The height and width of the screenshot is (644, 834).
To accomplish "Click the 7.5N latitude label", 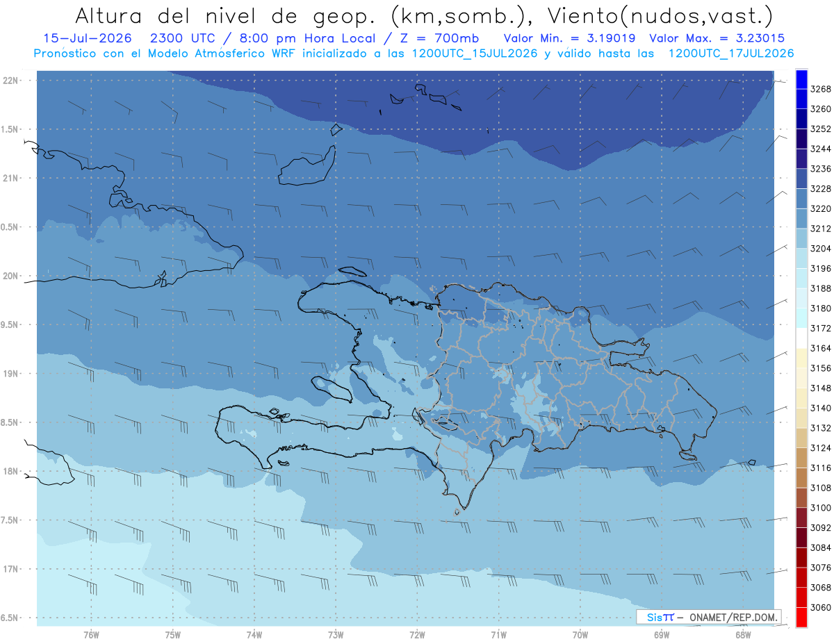I will coord(10,520).
